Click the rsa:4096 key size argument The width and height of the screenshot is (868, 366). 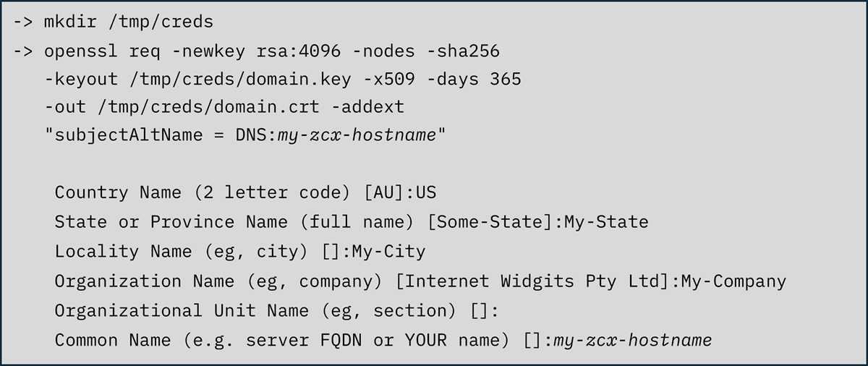(299, 51)
